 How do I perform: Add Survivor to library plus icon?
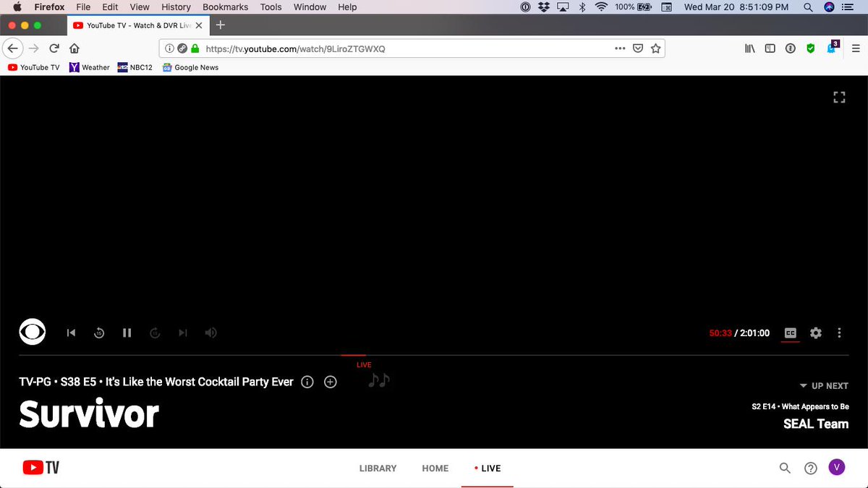(331, 382)
